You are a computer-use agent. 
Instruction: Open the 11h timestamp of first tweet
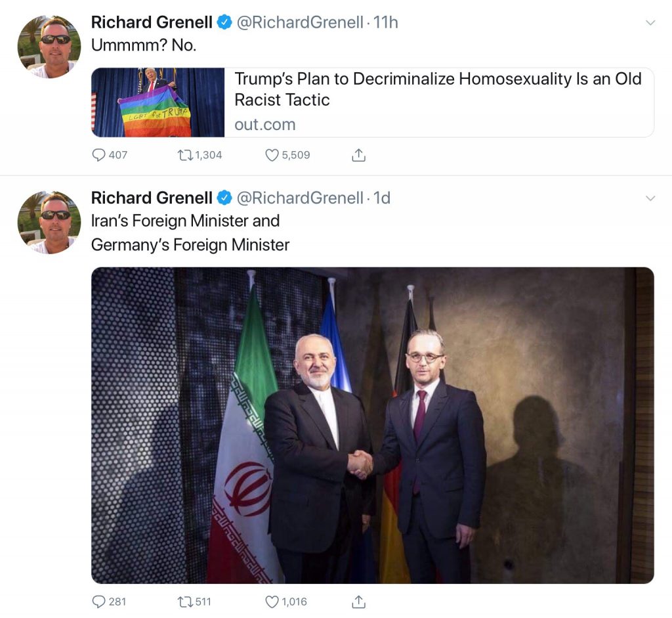(386, 22)
